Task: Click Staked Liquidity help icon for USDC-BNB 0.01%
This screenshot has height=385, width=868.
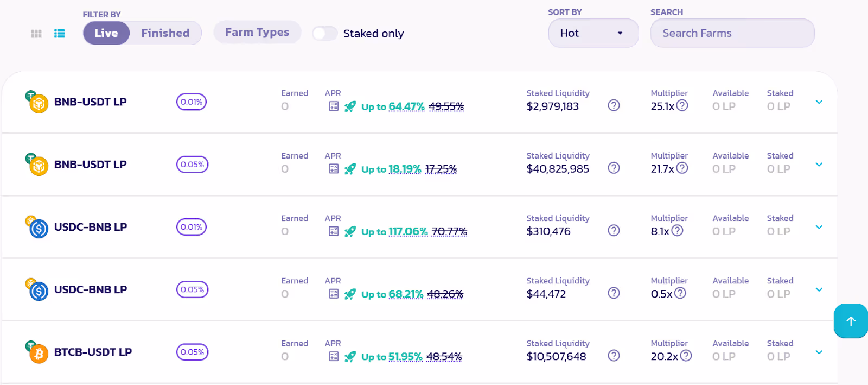Action: coord(614,231)
